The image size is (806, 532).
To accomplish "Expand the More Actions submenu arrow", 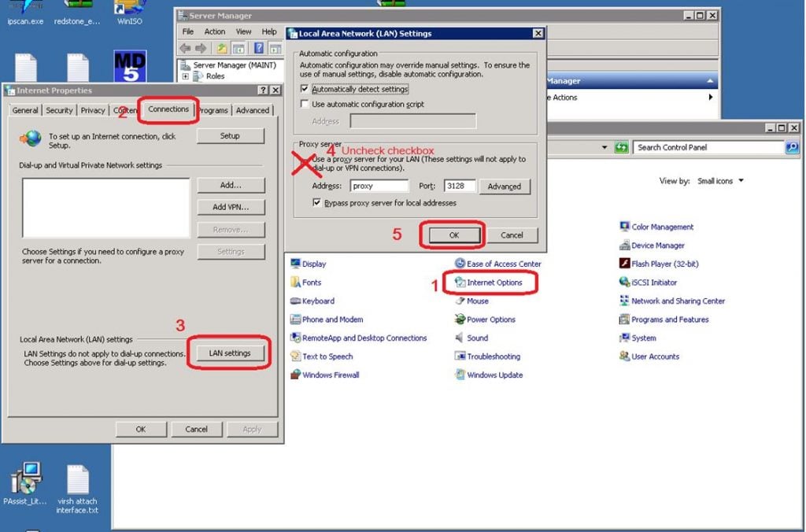I will [x=711, y=97].
